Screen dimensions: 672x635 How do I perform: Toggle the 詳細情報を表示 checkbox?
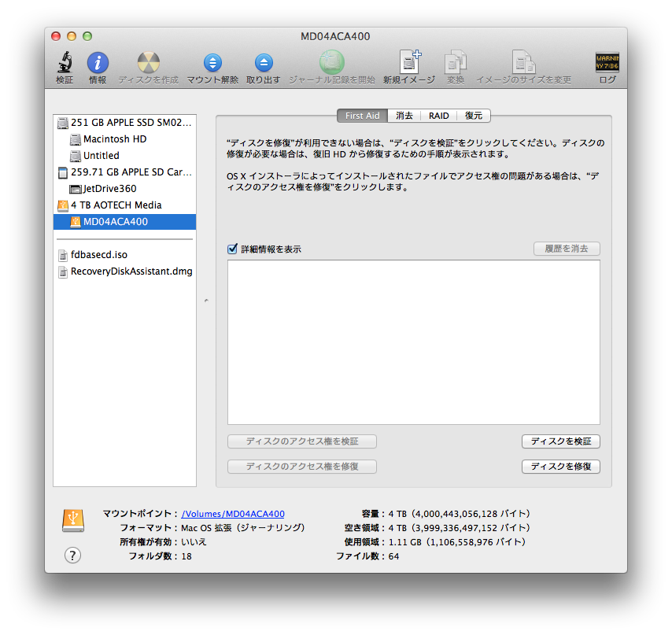[x=232, y=249]
